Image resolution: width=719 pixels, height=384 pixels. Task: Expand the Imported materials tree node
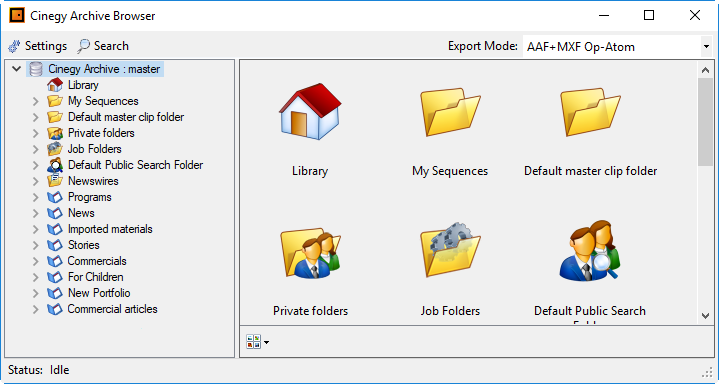click(x=36, y=229)
